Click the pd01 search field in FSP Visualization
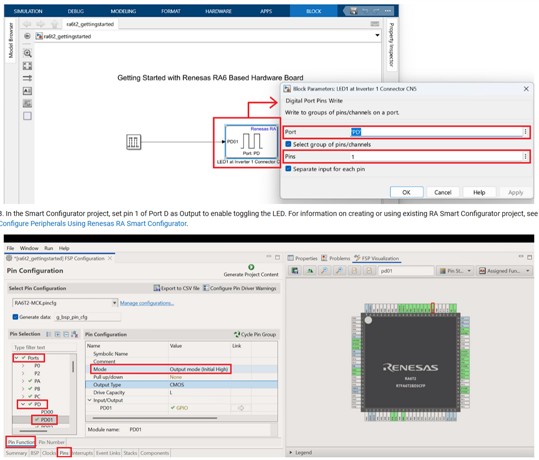Screen dimensions: 539x460 406,271
